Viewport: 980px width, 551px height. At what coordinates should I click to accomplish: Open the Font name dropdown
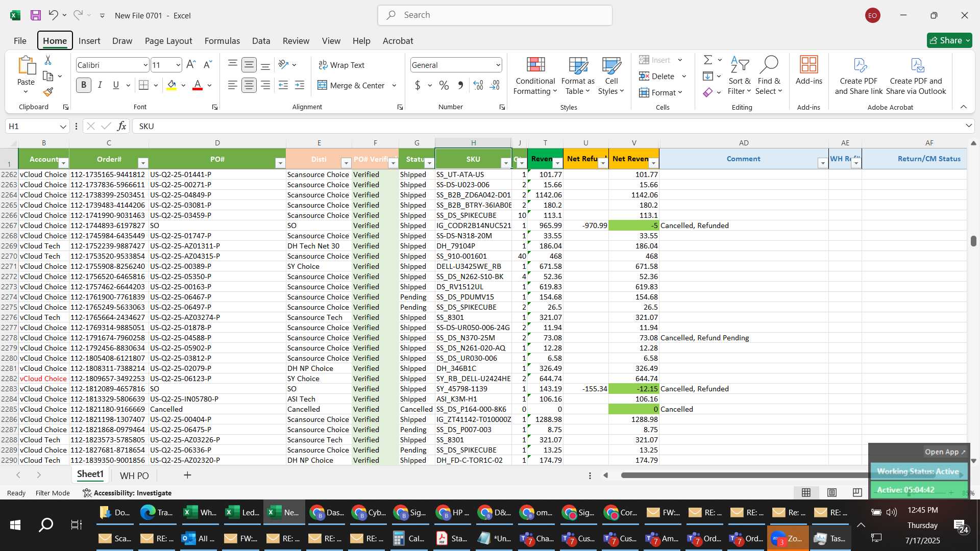(x=145, y=65)
